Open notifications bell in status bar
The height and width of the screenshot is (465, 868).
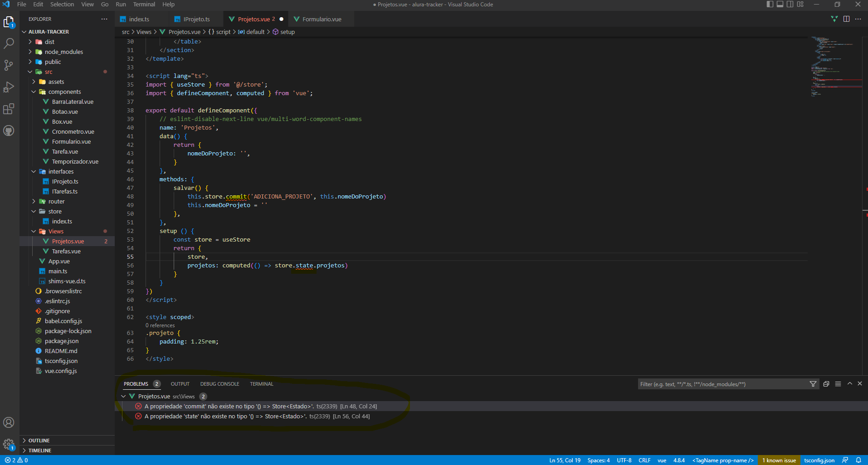point(858,460)
